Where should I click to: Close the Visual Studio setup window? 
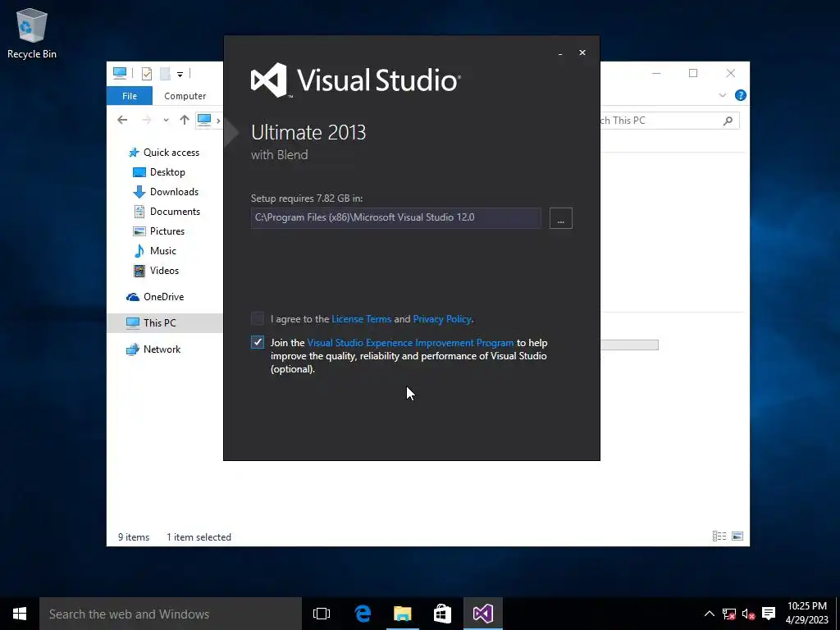tap(582, 52)
